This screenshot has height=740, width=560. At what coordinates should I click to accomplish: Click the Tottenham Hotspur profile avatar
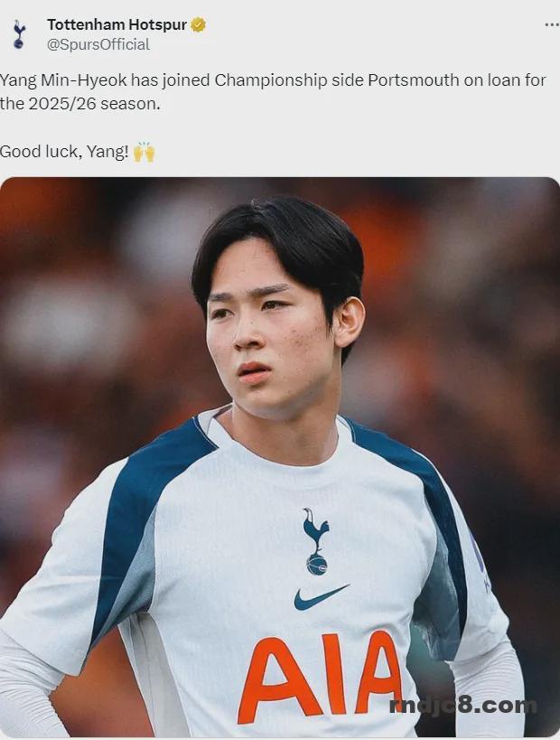(19, 34)
